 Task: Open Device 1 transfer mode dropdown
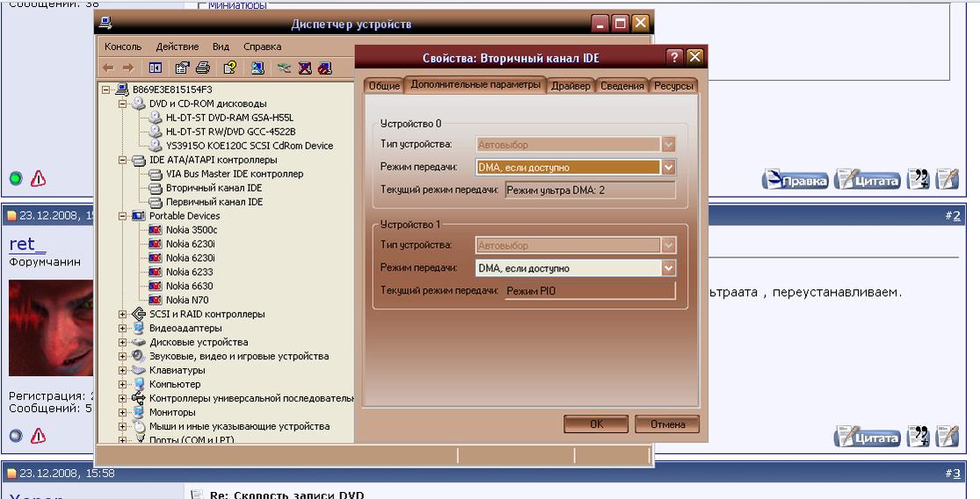pos(668,268)
